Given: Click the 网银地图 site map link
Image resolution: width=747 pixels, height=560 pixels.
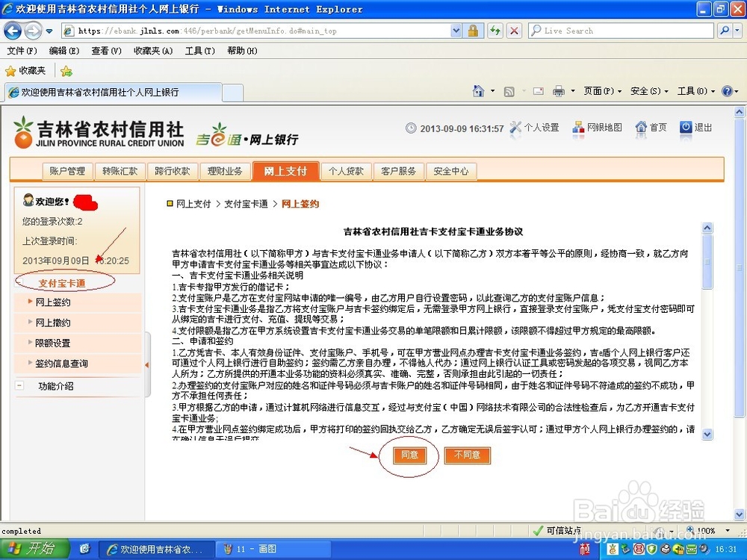Looking at the screenshot, I should point(598,128).
